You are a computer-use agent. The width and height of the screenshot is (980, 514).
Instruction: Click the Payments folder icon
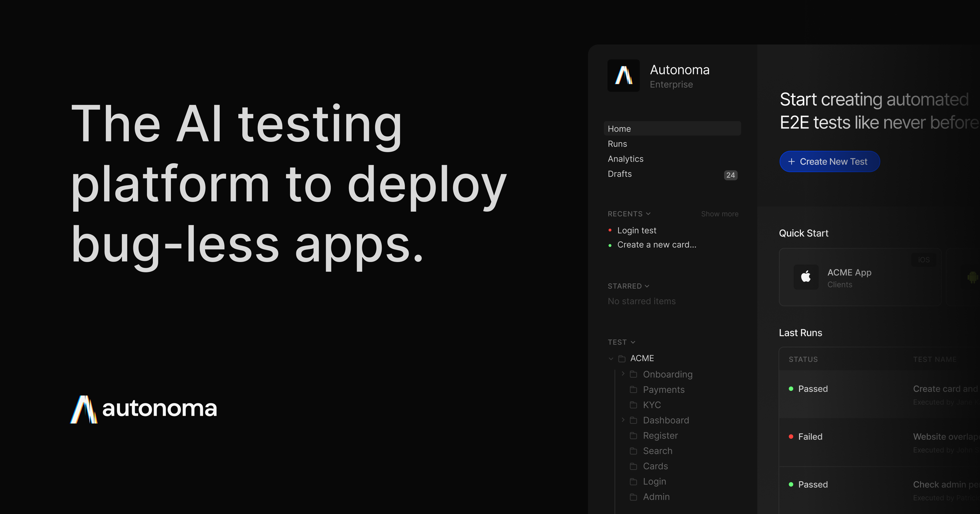click(633, 390)
